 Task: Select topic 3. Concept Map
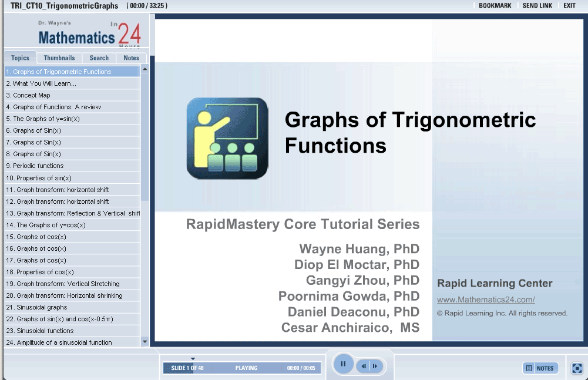point(72,95)
